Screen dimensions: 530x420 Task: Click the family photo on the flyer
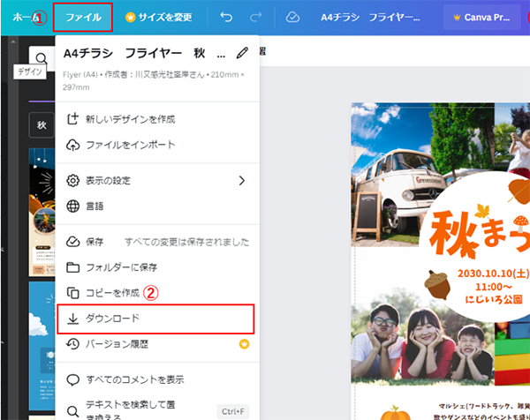pyautogui.click(x=422, y=341)
